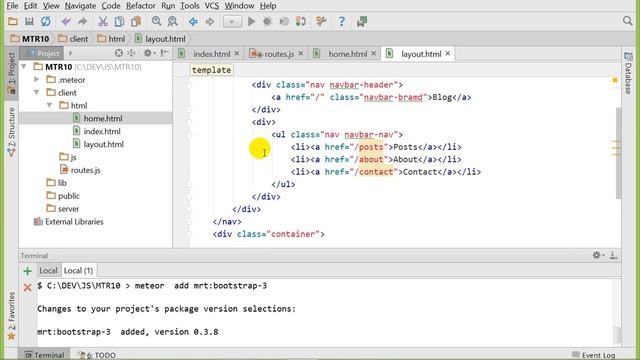Select the public folder in tree

(69, 196)
